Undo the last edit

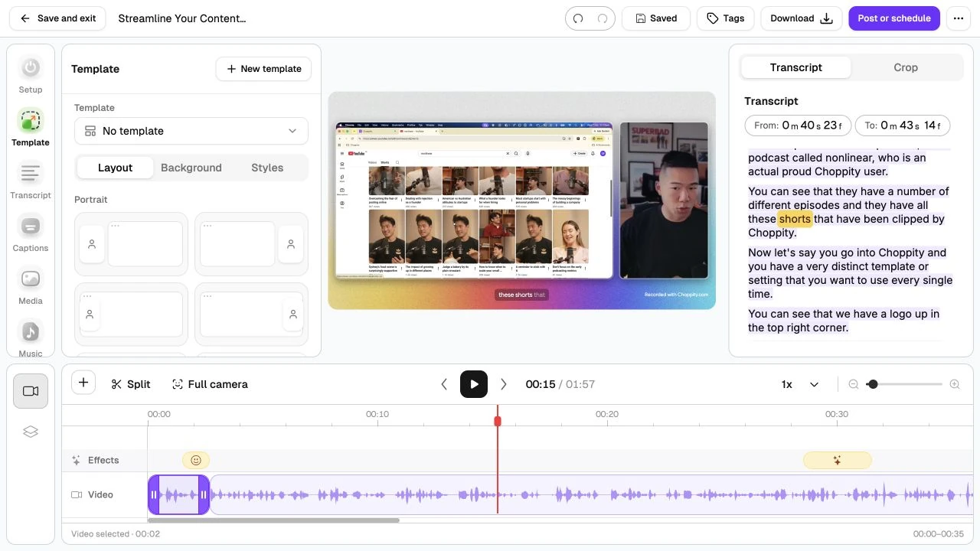pos(578,18)
